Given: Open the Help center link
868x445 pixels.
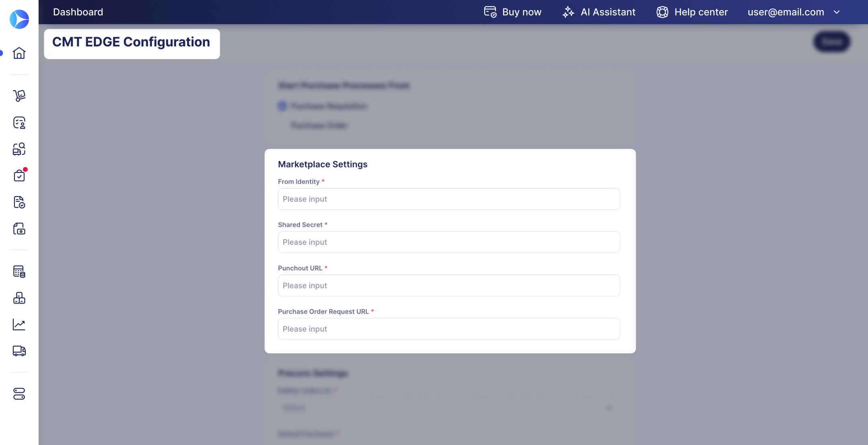Looking at the screenshot, I should 701,12.
